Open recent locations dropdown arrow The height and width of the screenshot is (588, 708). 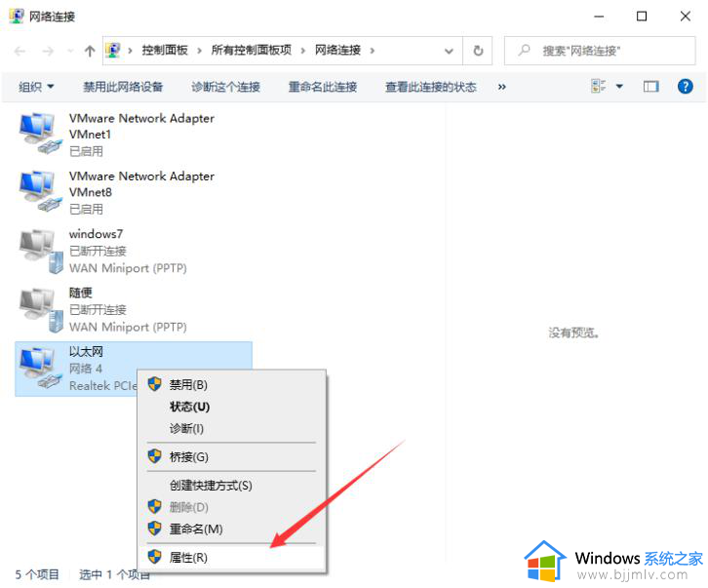(70, 51)
